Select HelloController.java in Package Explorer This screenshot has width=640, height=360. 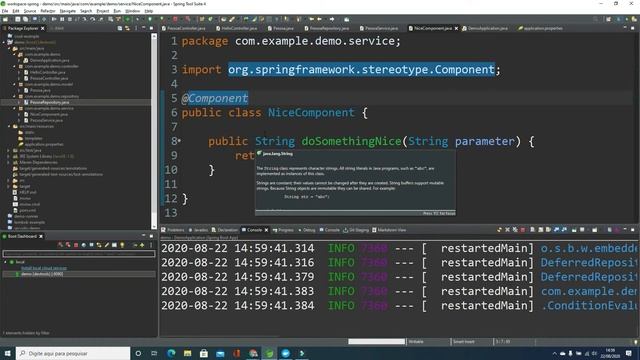pos(47,72)
